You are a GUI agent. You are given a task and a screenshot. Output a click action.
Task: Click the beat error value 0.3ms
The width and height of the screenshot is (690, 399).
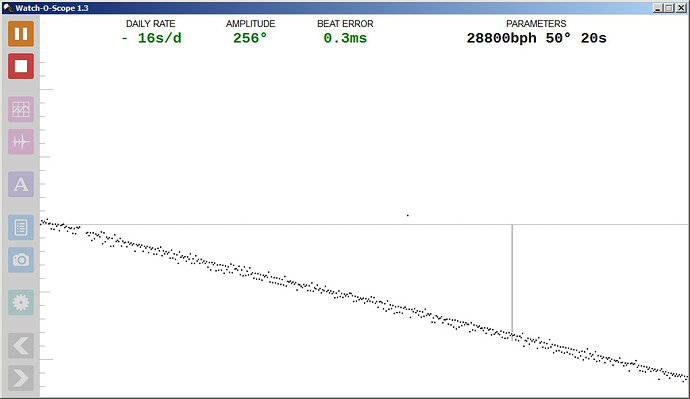coord(345,38)
